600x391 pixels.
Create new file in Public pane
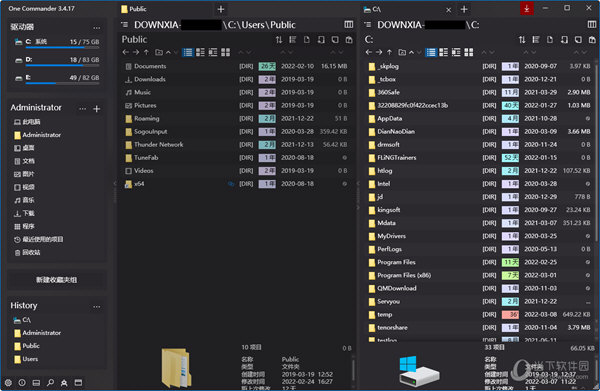coord(307,40)
